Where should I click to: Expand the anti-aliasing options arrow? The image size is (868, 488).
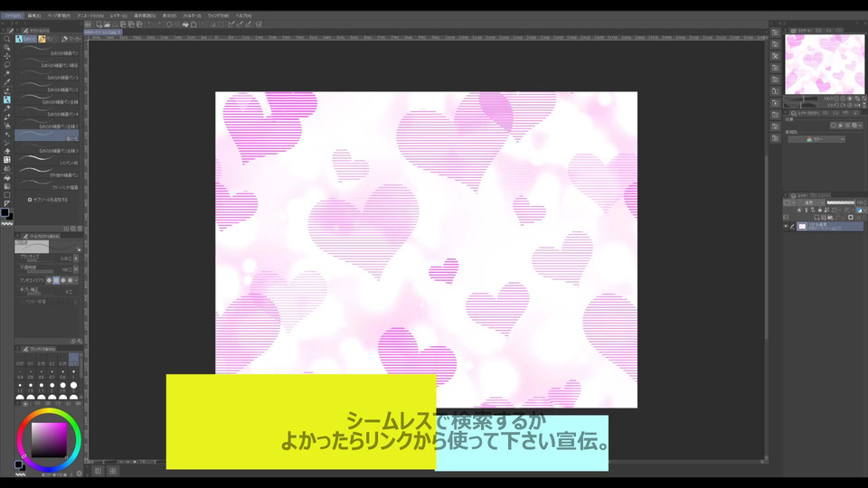[x=76, y=280]
